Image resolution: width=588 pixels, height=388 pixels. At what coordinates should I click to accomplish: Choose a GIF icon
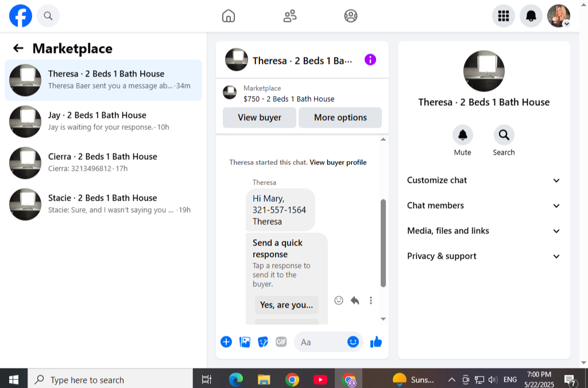[x=281, y=342]
